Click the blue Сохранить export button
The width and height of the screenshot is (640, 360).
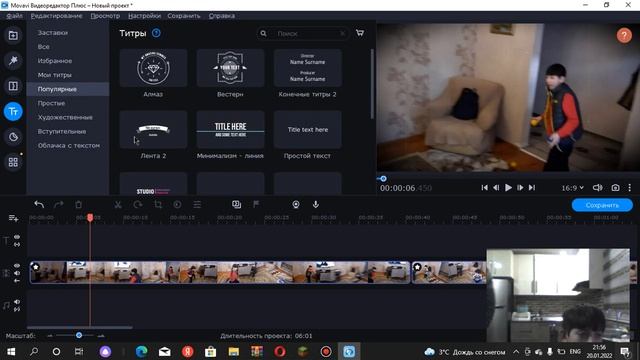click(x=602, y=205)
